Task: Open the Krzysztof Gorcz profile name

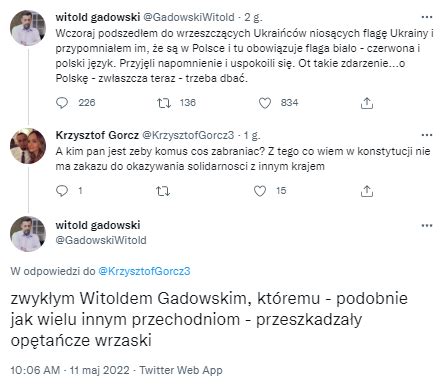Action: (x=97, y=135)
